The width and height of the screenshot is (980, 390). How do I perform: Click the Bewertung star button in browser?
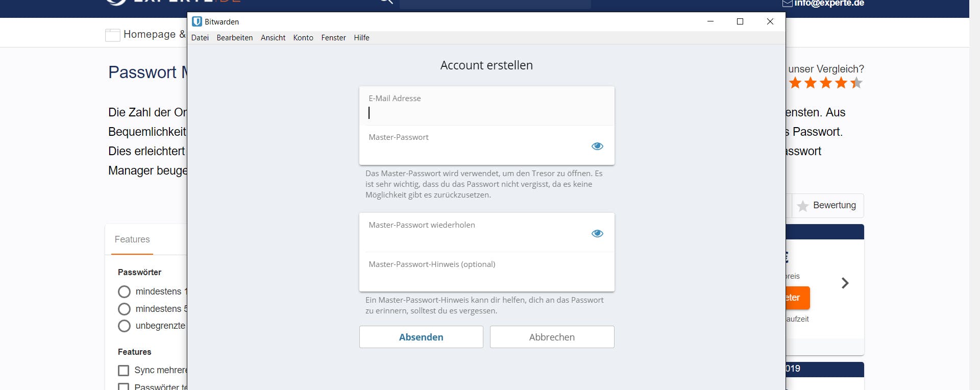pos(827,206)
